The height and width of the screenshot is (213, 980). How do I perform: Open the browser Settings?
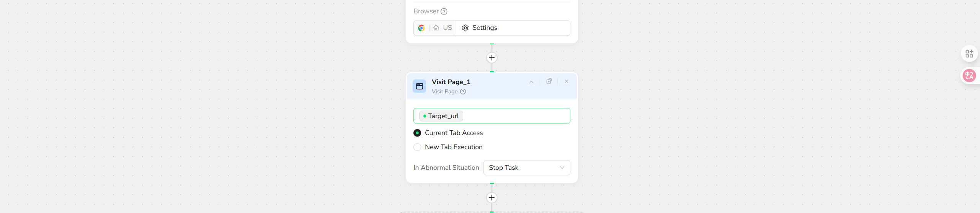pos(480,28)
